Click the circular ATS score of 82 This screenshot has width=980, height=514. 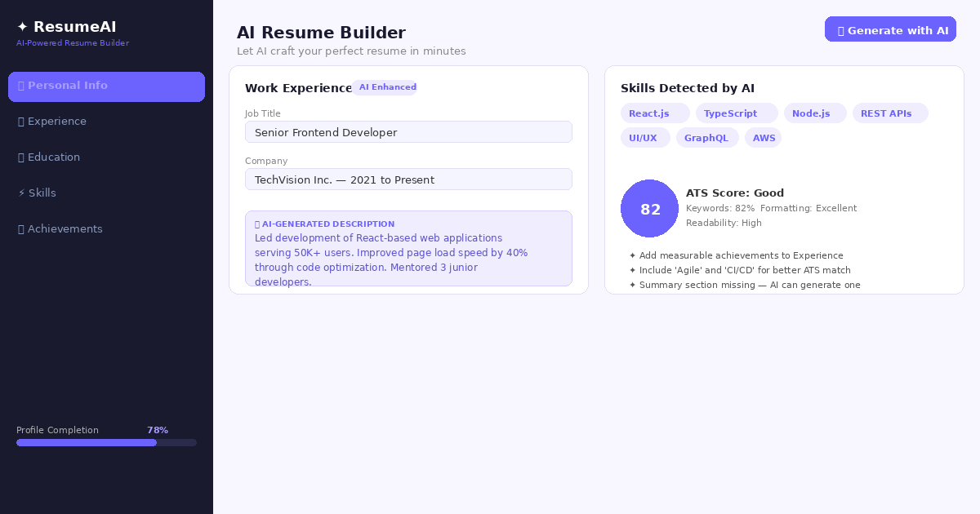[x=649, y=209]
